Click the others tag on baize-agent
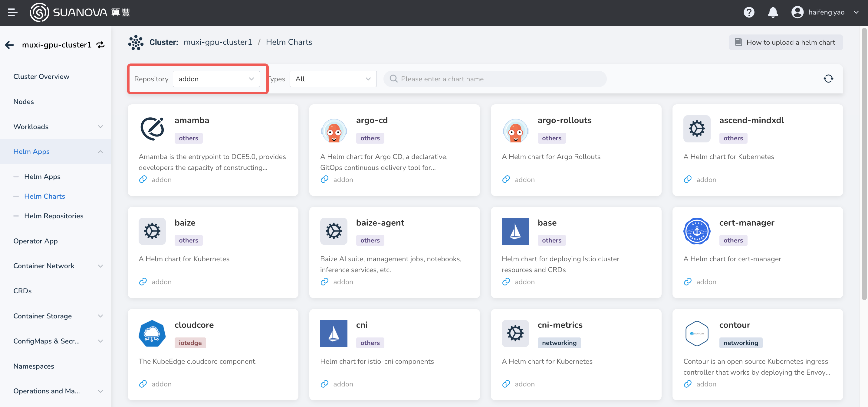This screenshot has width=868, height=407. pos(370,240)
